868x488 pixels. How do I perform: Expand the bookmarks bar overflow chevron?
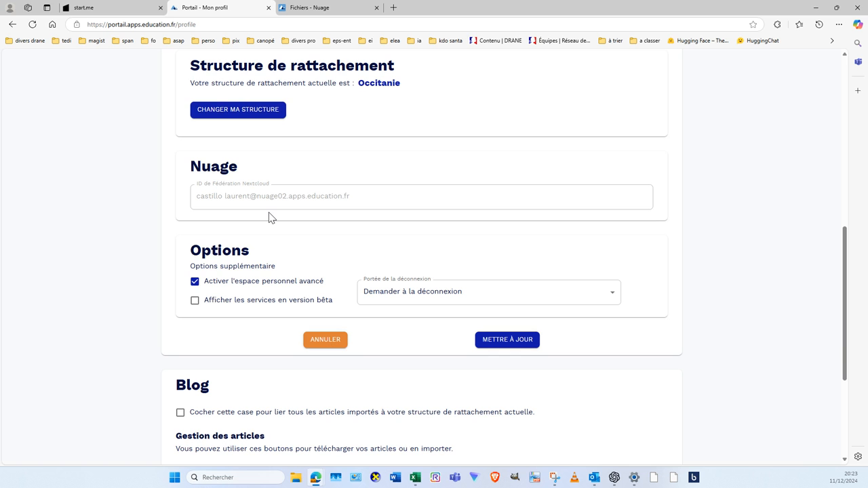(x=832, y=41)
